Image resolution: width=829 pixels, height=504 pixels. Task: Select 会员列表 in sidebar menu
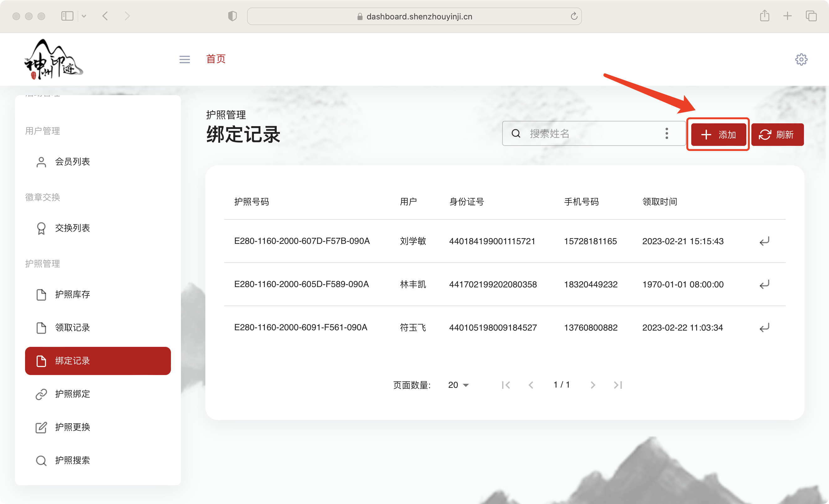click(x=72, y=162)
